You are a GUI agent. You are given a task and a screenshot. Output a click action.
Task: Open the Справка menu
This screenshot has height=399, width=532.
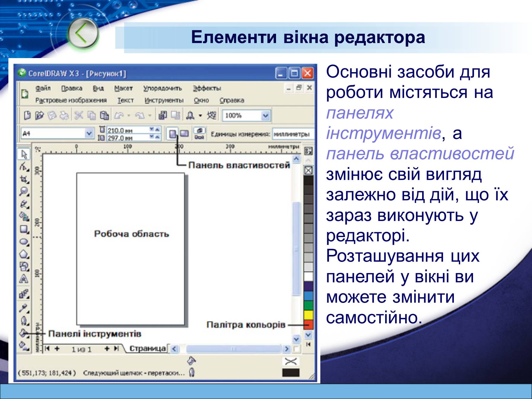click(x=232, y=100)
